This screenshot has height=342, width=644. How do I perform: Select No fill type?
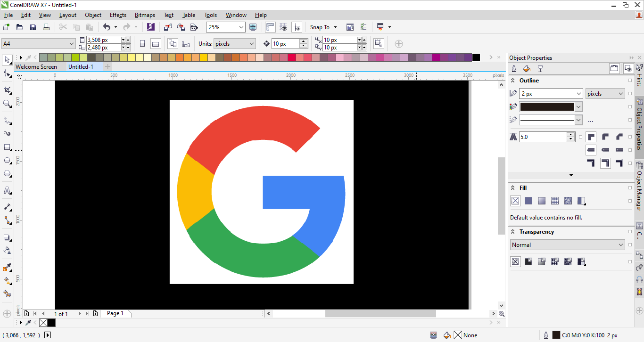[x=515, y=201]
